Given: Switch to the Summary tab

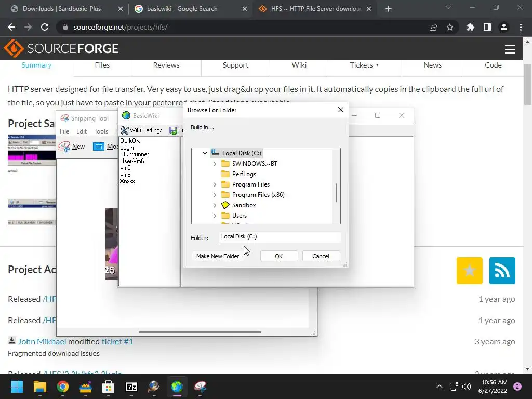Looking at the screenshot, I should tap(36, 65).
